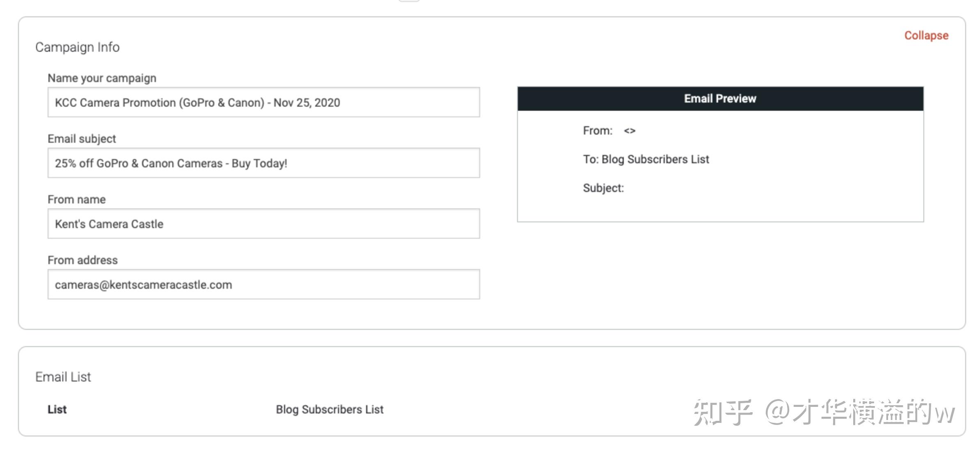Click the empty '<>' sender placeholder in preview
The image size is (980, 452).
pos(630,131)
